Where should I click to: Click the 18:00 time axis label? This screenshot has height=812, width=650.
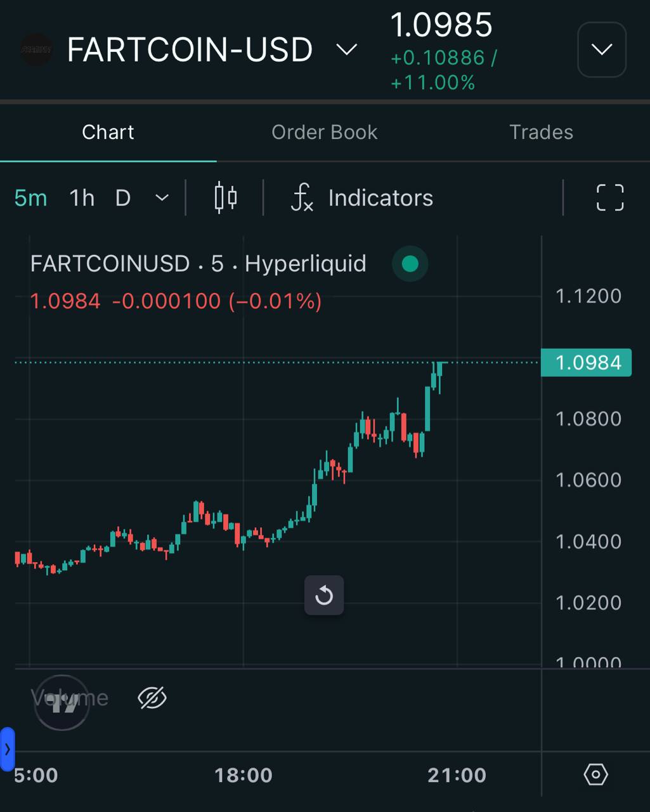pos(244,775)
